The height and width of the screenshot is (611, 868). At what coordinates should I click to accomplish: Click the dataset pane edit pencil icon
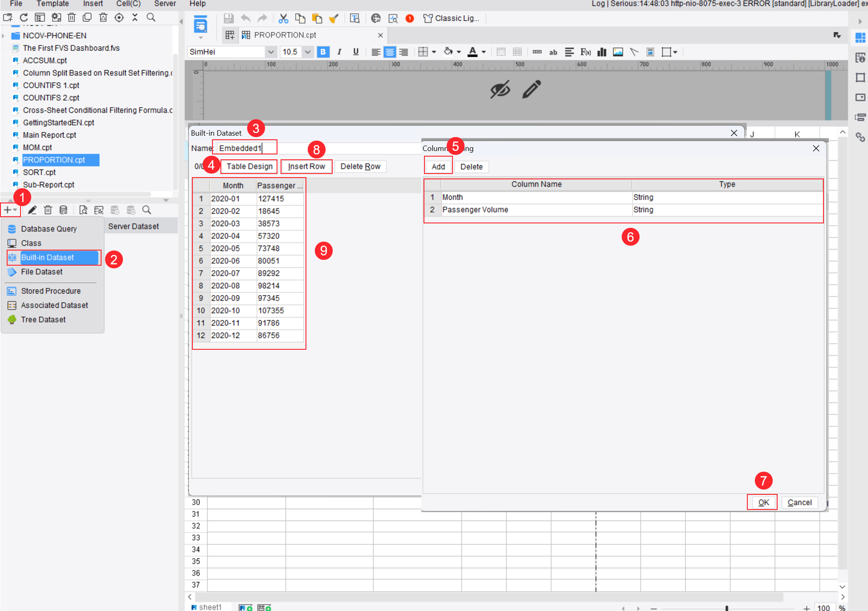[32, 210]
